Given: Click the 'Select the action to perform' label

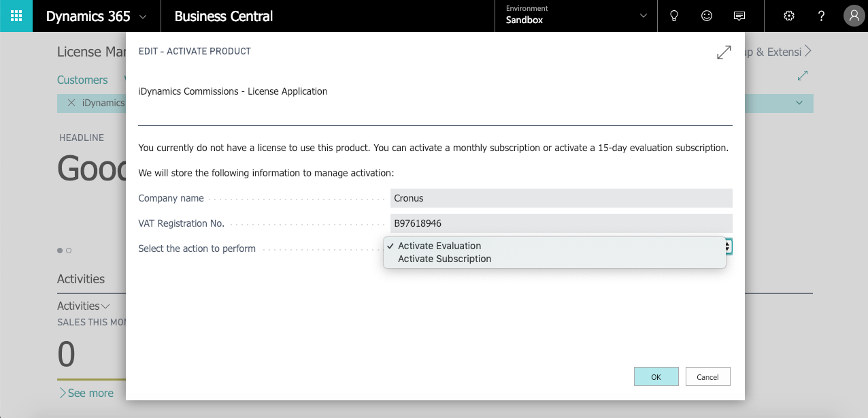Looking at the screenshot, I should (x=197, y=248).
